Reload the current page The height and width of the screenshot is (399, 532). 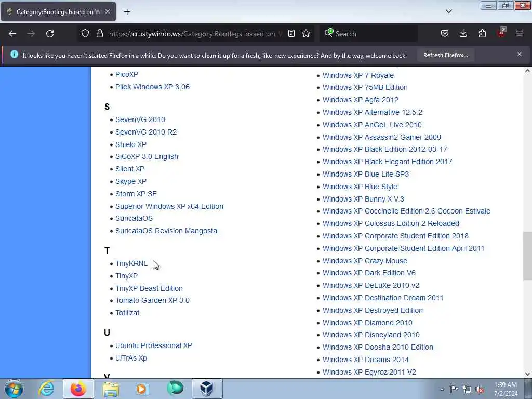coord(50,34)
